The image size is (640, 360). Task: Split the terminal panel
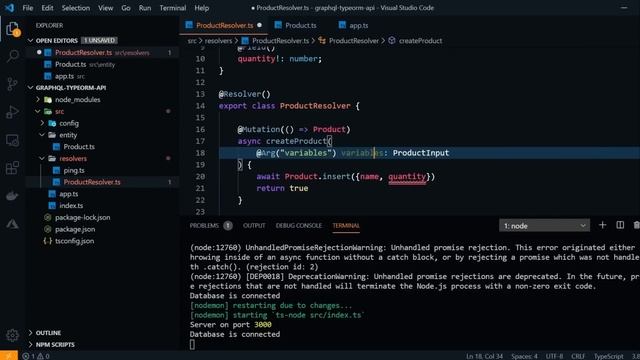(x=620, y=225)
